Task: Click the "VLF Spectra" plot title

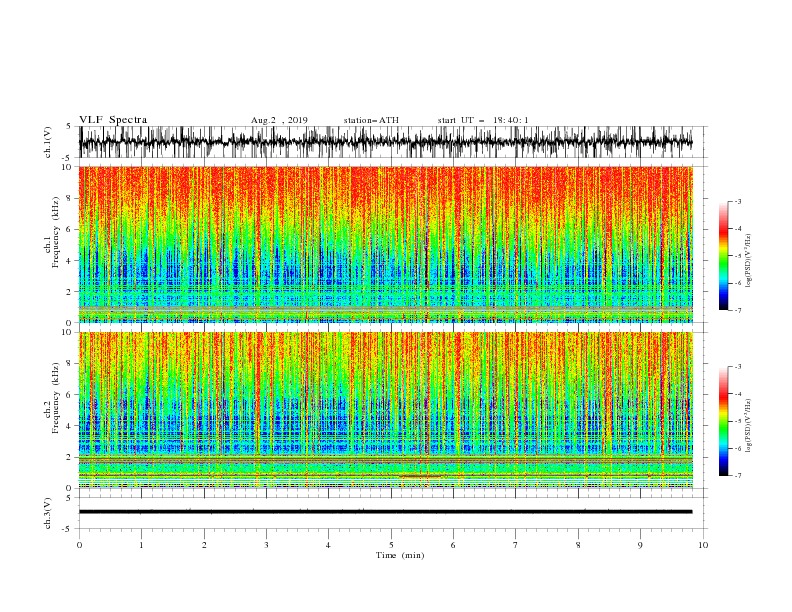Action: click(113, 120)
